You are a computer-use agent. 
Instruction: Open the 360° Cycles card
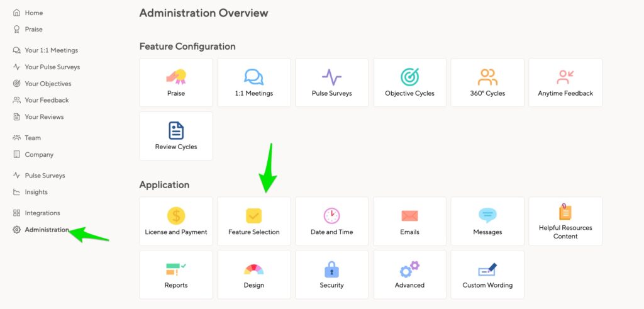487,82
